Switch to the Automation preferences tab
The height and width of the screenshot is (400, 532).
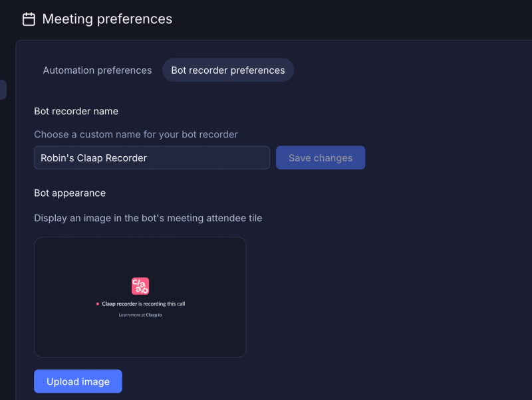97,70
